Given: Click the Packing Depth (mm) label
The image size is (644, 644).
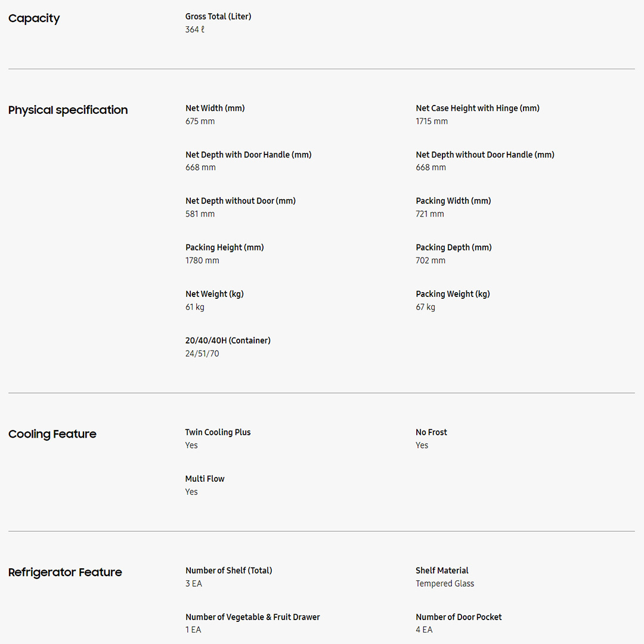Looking at the screenshot, I should pyautogui.click(x=454, y=247).
